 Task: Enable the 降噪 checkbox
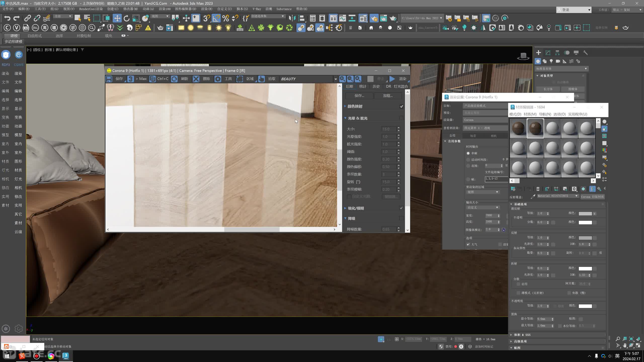[x=401, y=218]
